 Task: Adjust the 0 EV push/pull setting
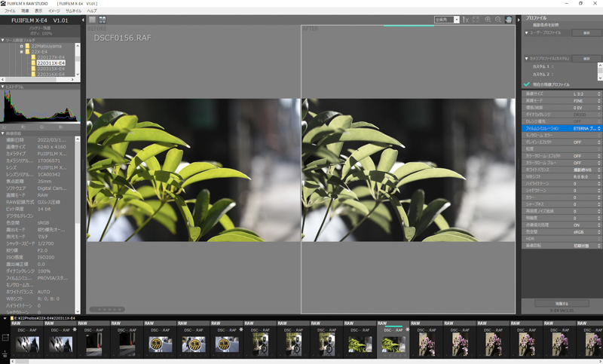pos(562,108)
